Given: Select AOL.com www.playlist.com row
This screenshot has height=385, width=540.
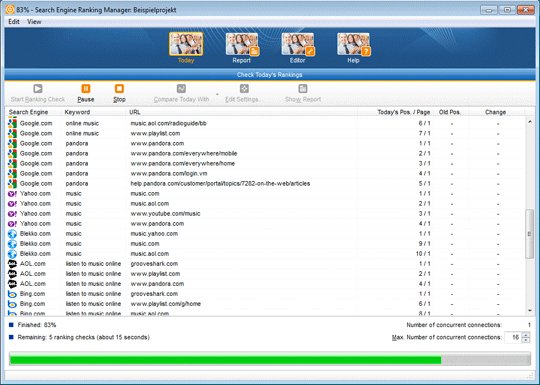Looking at the screenshot, I should pyautogui.click(x=265, y=274).
